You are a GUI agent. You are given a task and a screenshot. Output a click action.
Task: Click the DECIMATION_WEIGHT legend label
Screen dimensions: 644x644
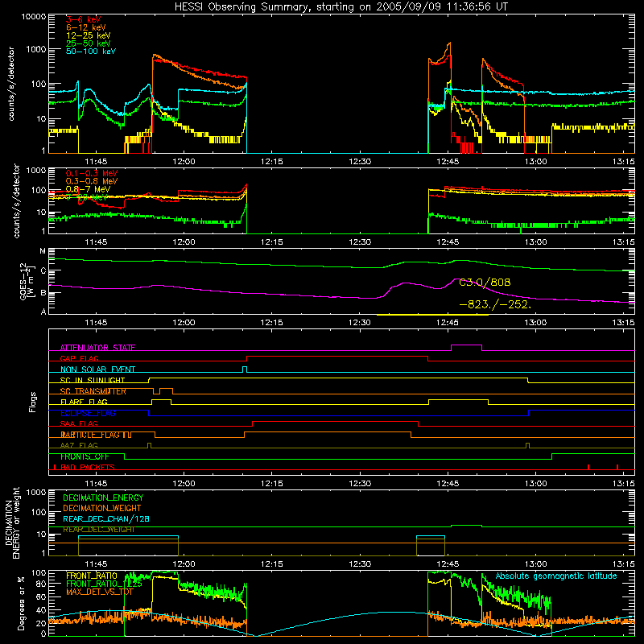point(102,508)
